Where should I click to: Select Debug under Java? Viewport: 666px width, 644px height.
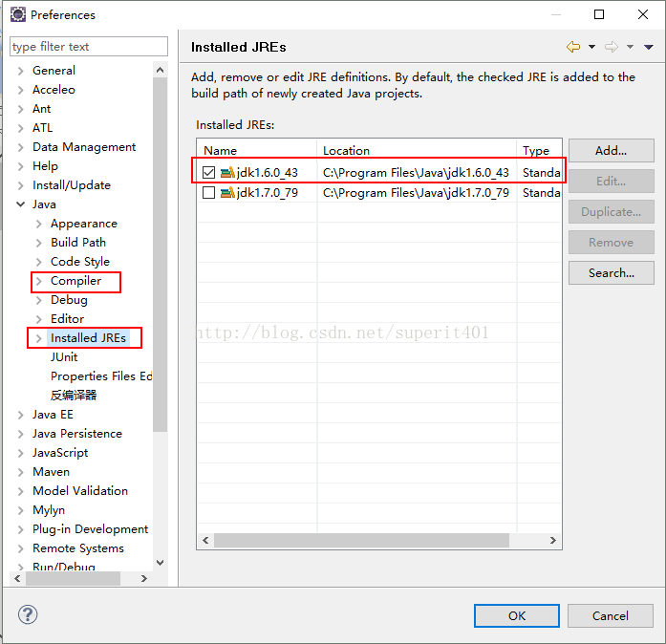(69, 300)
